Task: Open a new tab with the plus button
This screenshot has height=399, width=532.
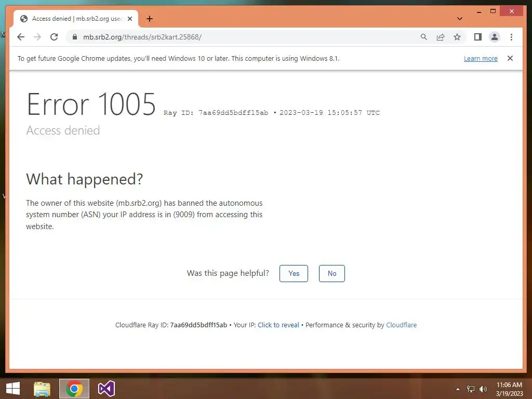Action: 150,19
